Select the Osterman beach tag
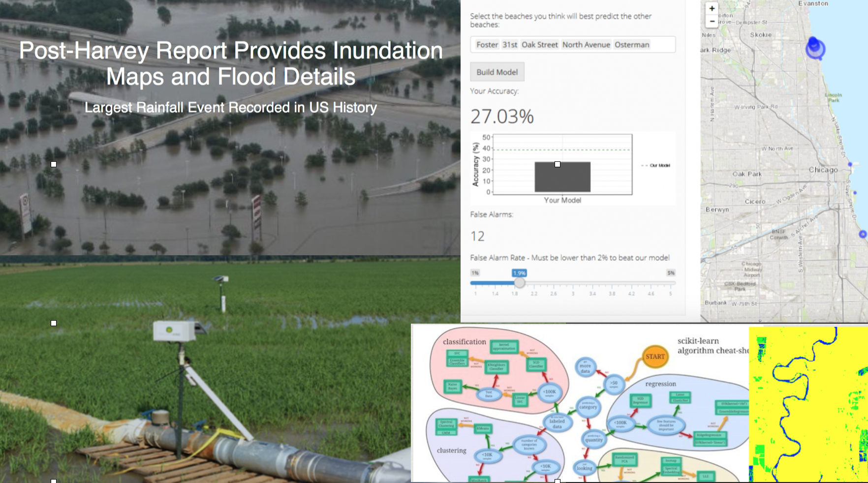868x483 pixels. coord(632,45)
